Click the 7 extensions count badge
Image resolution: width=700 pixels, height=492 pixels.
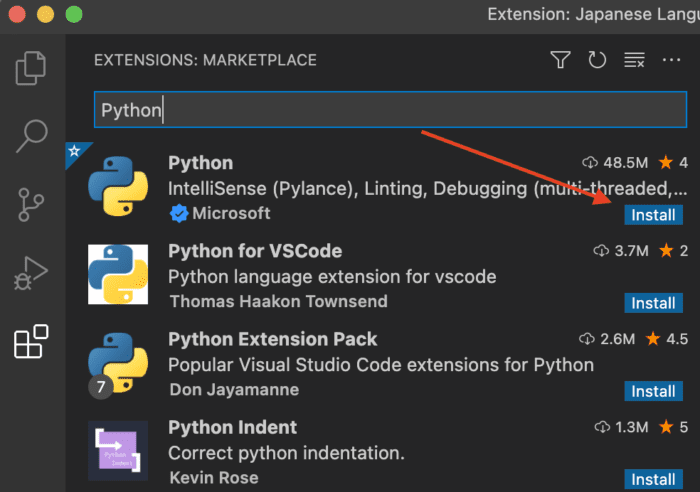[x=101, y=387]
